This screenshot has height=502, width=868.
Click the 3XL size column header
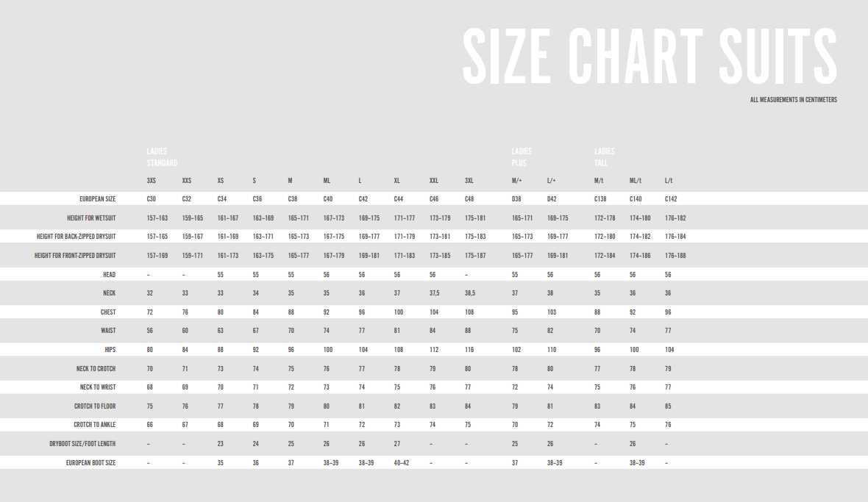point(469,181)
